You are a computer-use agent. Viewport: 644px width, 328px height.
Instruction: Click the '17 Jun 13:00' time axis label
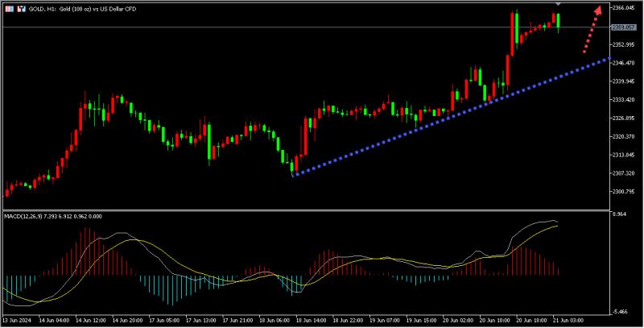pyautogui.click(x=201, y=320)
